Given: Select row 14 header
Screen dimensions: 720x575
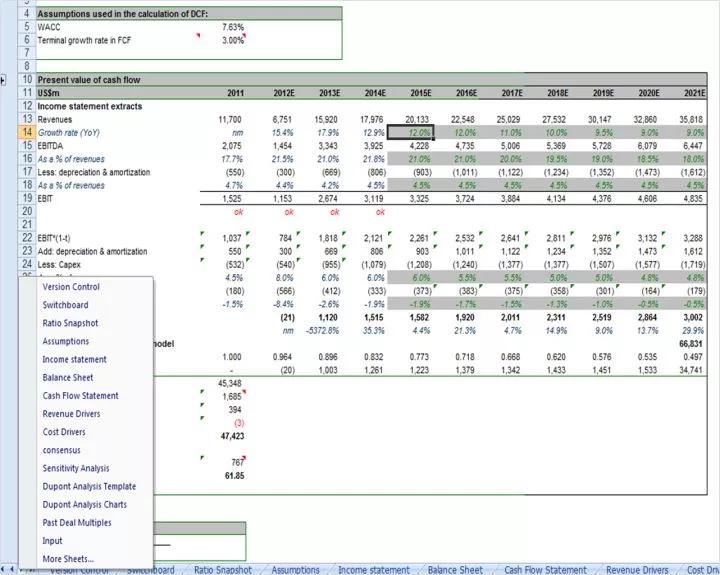Looking at the screenshot, I should [x=27, y=132].
